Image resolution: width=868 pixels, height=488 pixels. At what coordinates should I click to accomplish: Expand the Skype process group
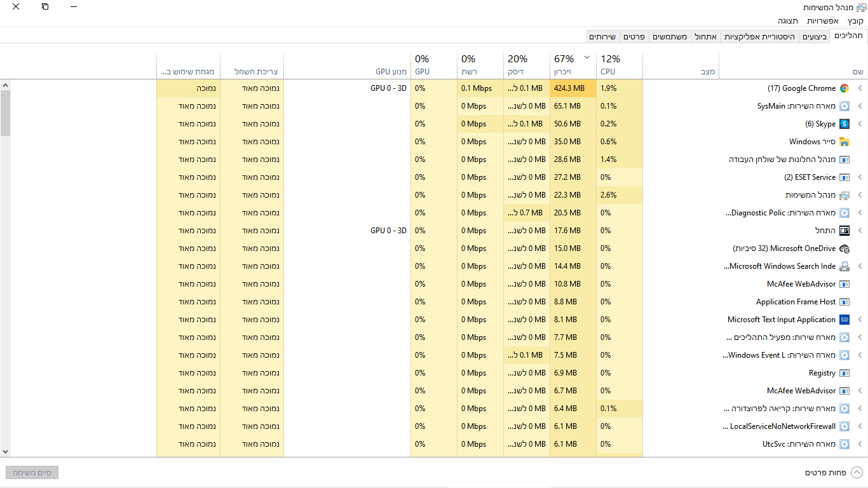[860, 124]
